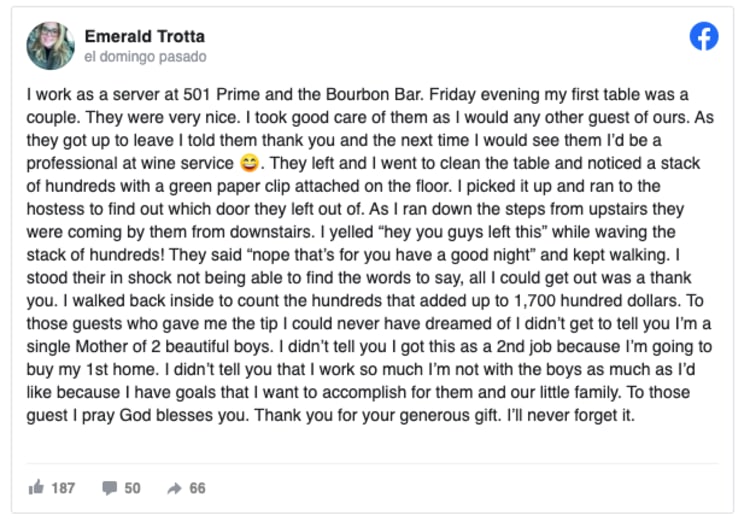Click the Facebook logo icon
Image resolution: width=750 pixels, height=527 pixels.
[704, 38]
